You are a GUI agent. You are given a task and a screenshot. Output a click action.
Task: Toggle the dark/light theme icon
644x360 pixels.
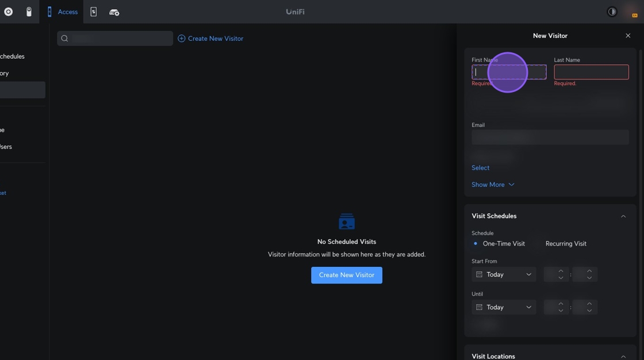(612, 12)
